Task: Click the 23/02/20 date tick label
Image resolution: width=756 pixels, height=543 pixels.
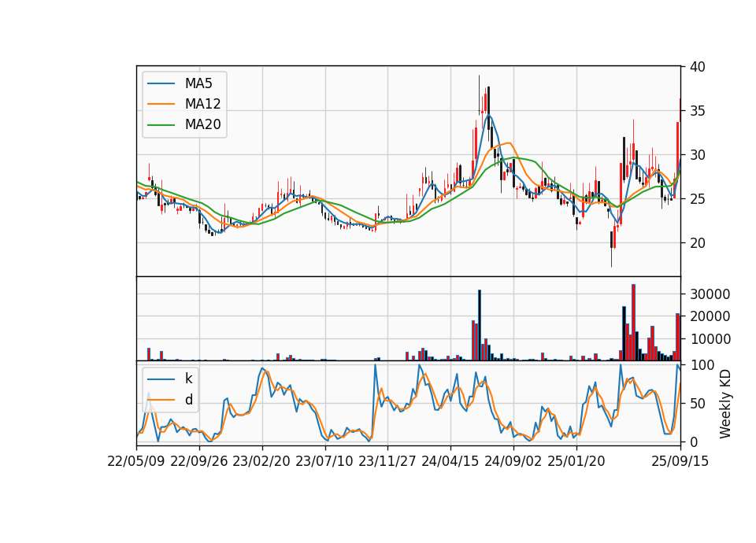Action: 261,461
